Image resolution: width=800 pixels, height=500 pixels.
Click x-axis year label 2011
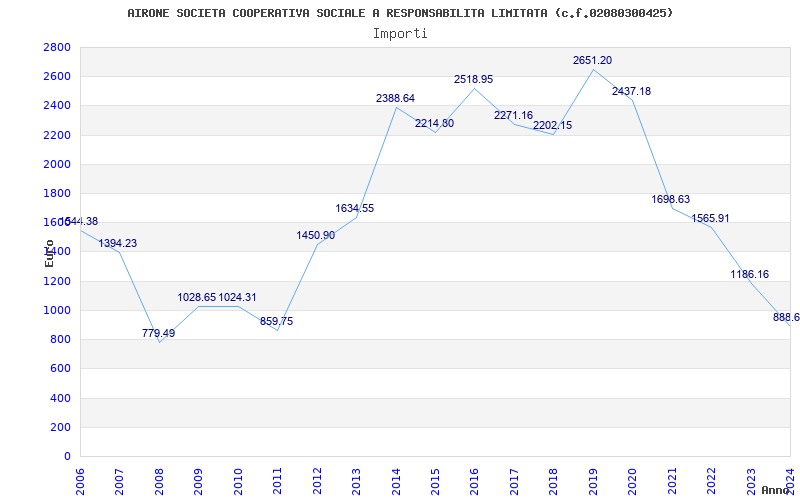[x=277, y=481]
